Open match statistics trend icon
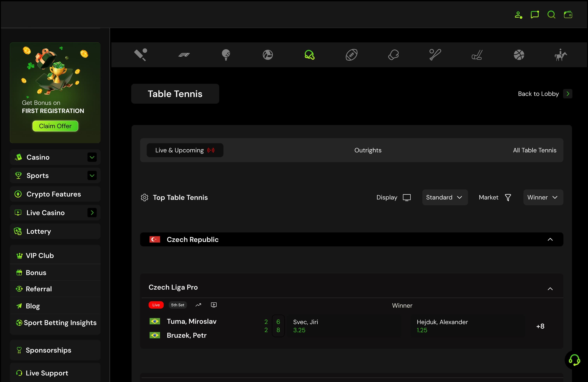Viewport: 588px width, 382px height. click(x=198, y=305)
